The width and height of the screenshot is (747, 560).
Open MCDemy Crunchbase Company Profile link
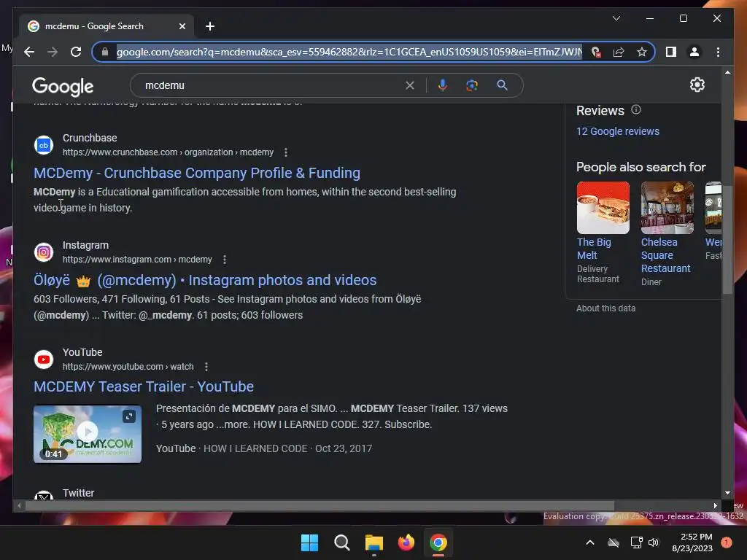(197, 173)
